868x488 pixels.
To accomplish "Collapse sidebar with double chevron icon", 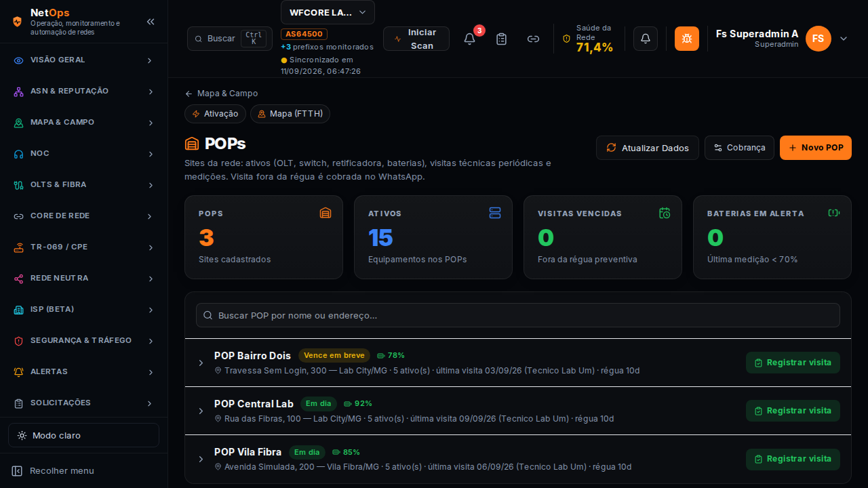I will point(151,22).
